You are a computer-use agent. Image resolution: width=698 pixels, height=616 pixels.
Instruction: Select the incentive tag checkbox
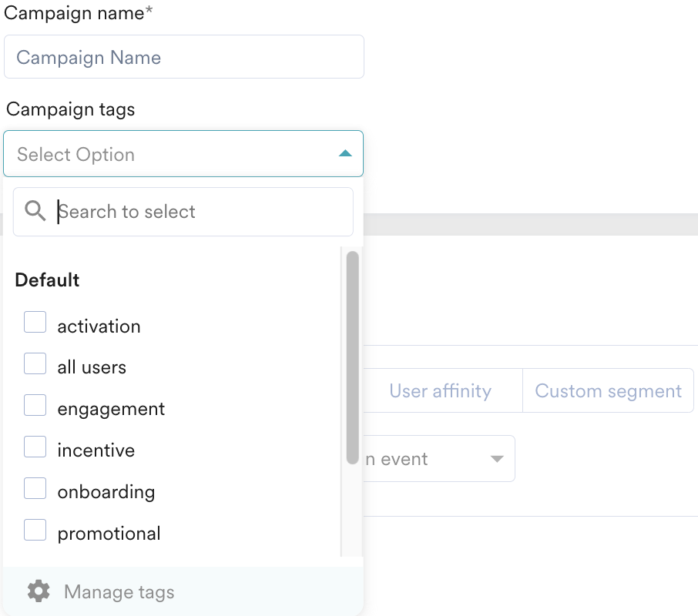tap(35, 447)
